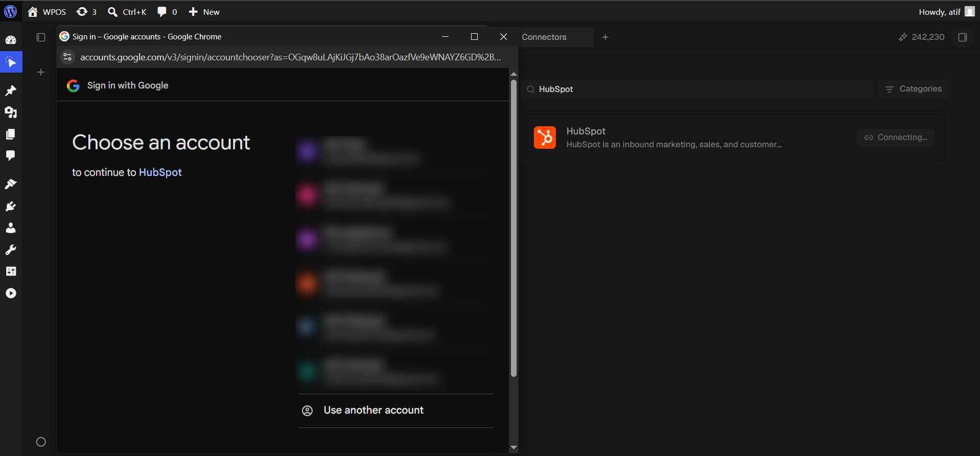Click the plus icon below panel toggle
980x456 pixels.
tap(41, 72)
